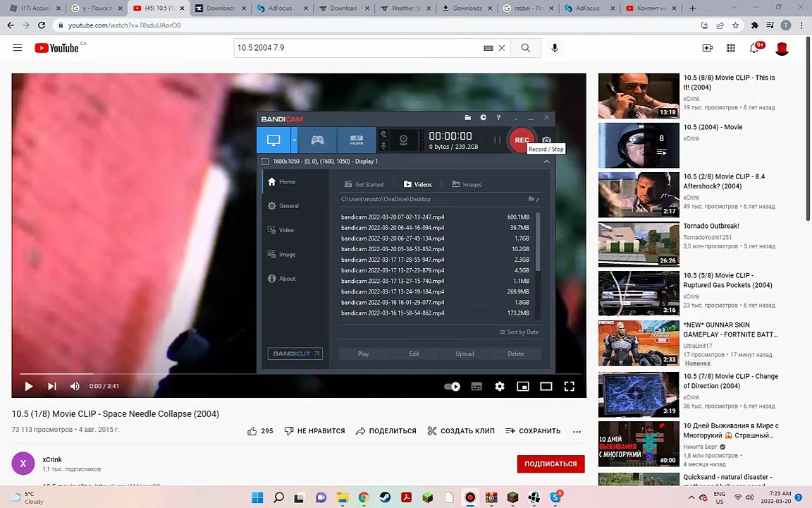
Task: Collapse the Bandicam panel with chevron
Action: (x=546, y=162)
